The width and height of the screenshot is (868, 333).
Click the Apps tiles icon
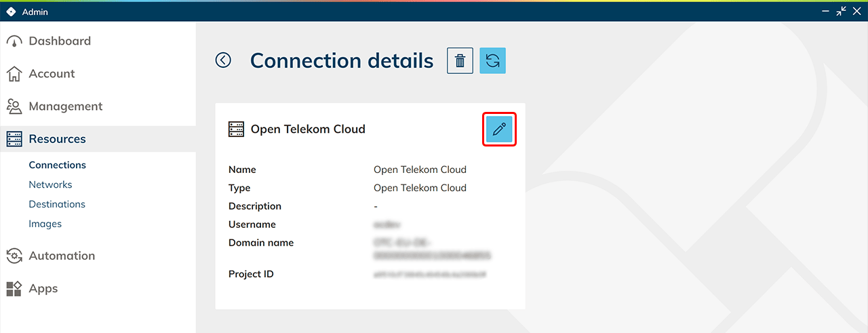coord(14,289)
